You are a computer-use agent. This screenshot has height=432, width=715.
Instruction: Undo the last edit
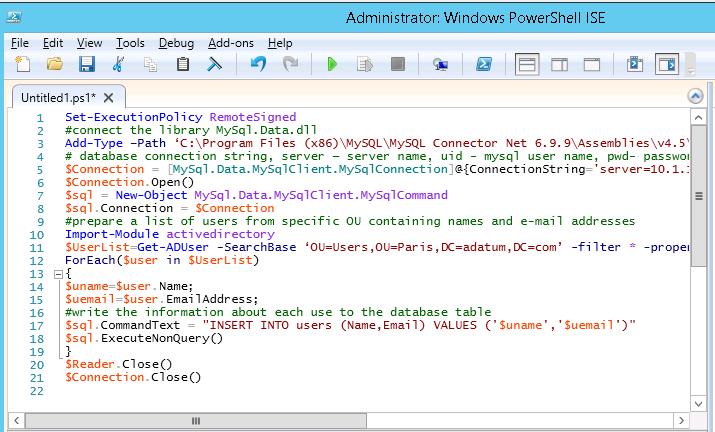[258, 65]
